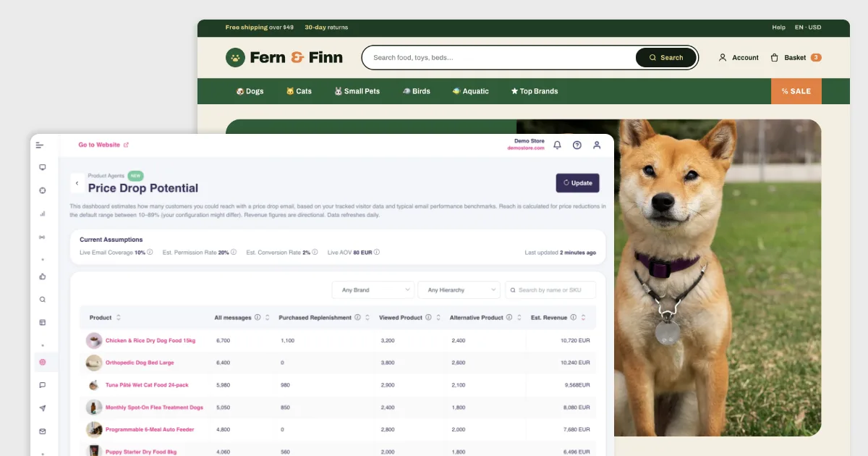Open the Dogs category on storefront

(250, 91)
